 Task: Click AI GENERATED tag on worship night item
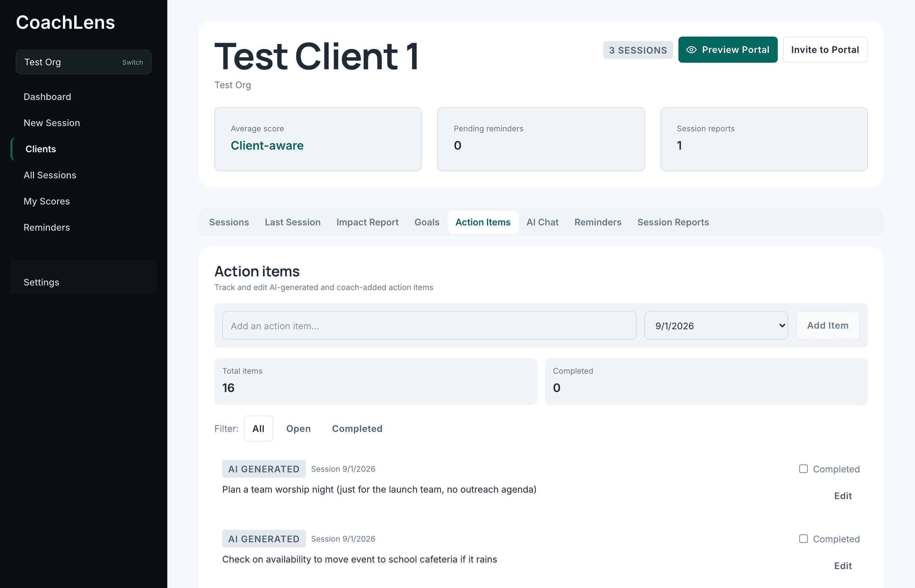pos(264,469)
